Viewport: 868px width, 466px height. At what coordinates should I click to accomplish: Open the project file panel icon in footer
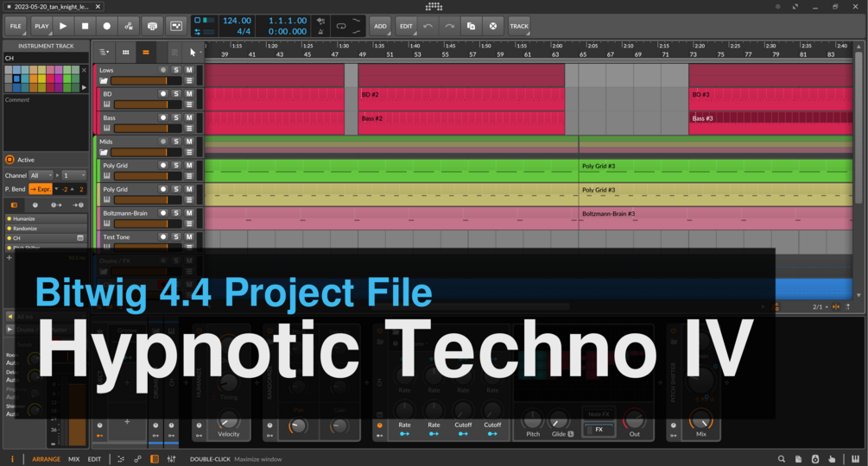click(x=798, y=459)
